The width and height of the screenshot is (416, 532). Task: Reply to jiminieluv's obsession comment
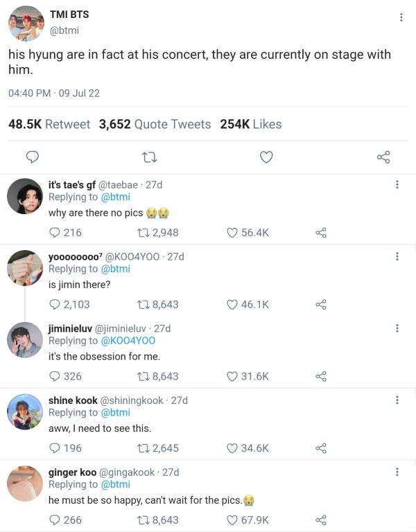pos(55,376)
